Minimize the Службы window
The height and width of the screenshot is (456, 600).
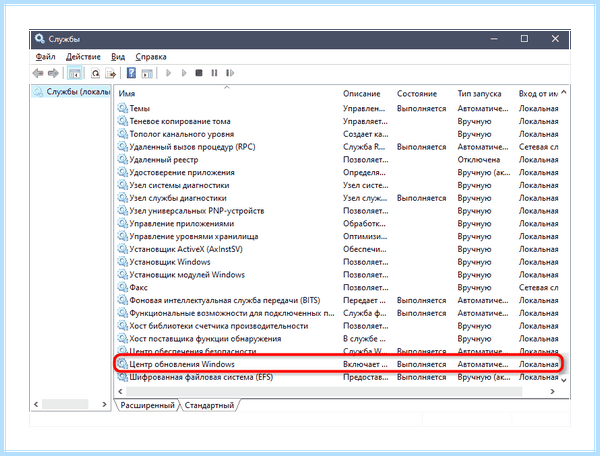(x=494, y=39)
